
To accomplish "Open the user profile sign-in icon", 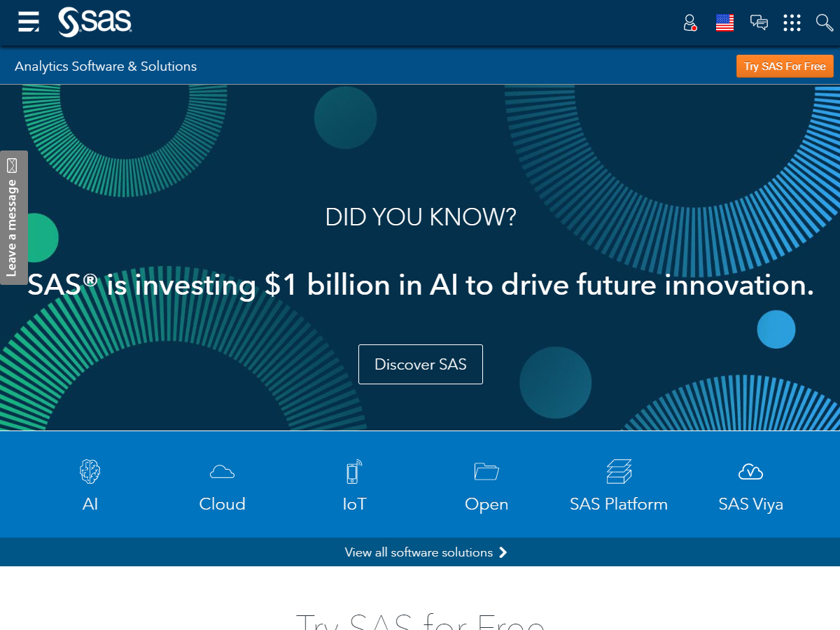I will pyautogui.click(x=690, y=23).
